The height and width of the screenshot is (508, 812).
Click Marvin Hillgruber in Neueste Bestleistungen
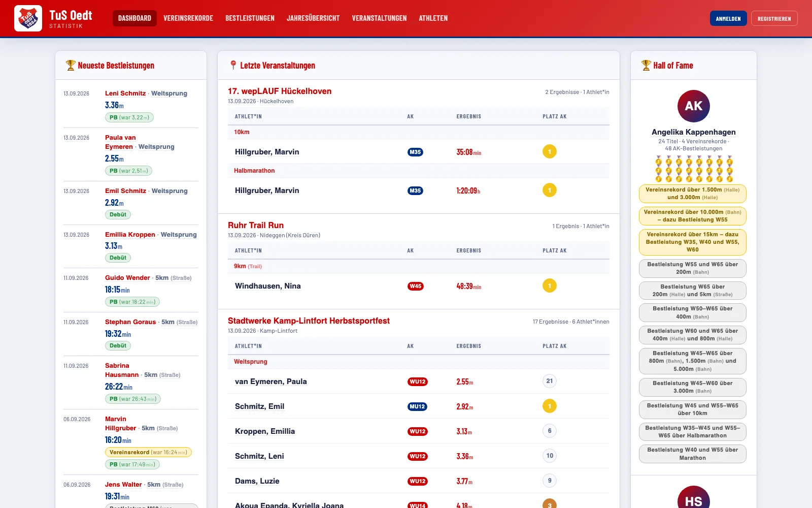(120, 424)
